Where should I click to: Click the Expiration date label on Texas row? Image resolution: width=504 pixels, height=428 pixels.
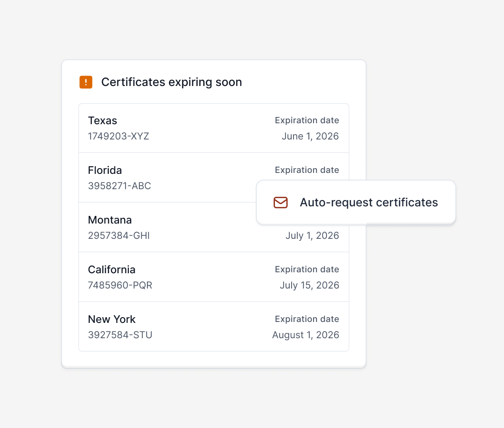[307, 120]
